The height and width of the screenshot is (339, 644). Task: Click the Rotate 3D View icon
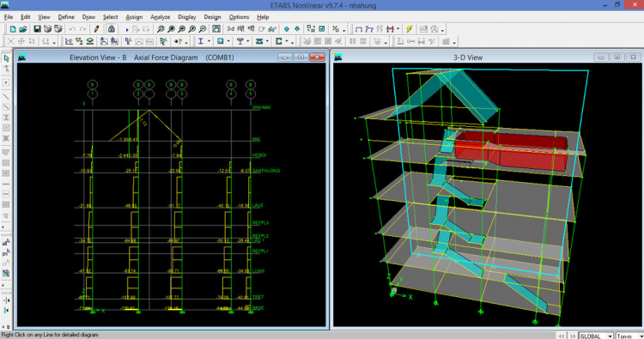(262, 29)
